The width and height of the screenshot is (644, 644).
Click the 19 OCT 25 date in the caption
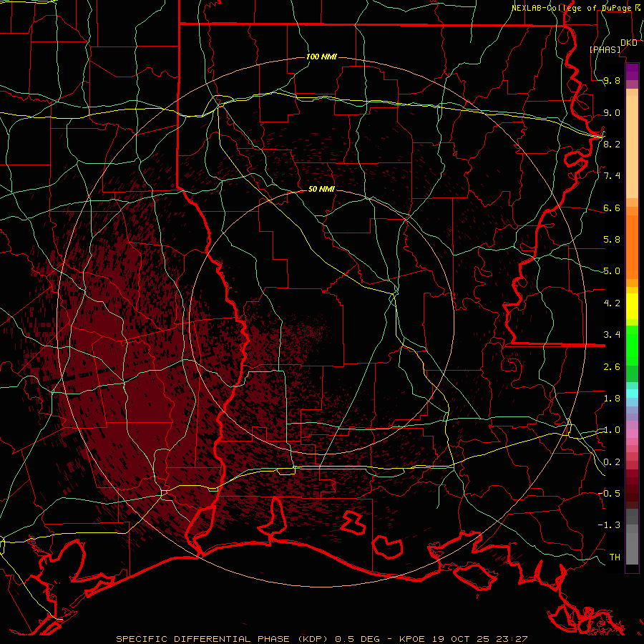(460, 639)
